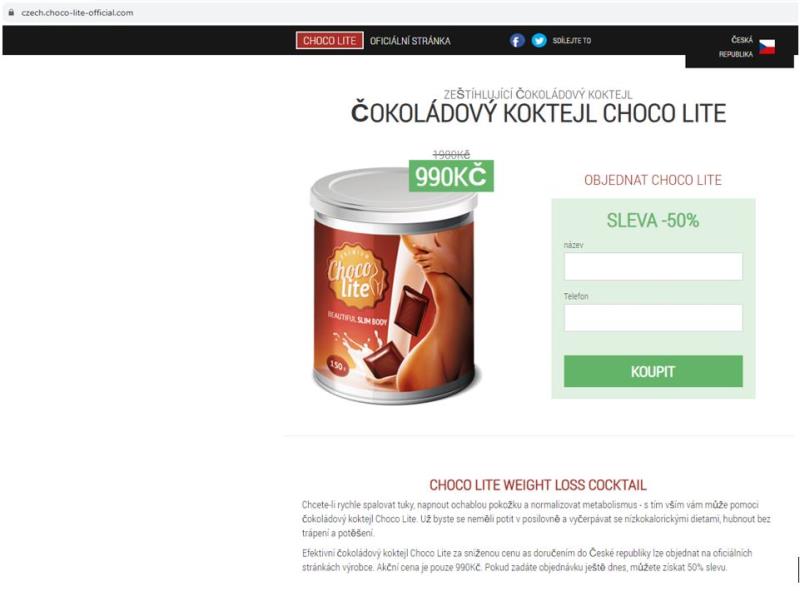This screenshot has height=591, width=800.
Task: Click the OBJEDNAT CHOCO LITE heading
Action: pyautogui.click(x=653, y=180)
